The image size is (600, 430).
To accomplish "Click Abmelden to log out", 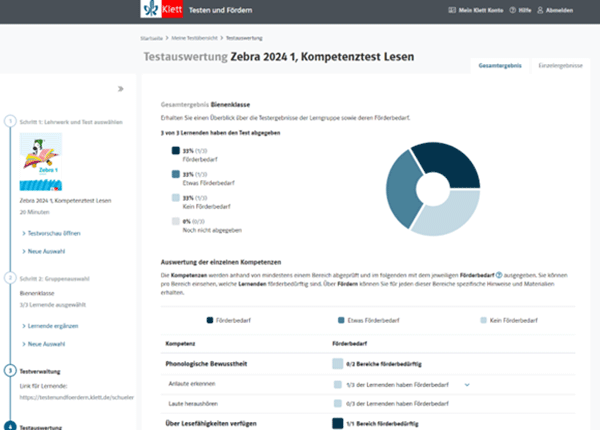I will point(559,10).
